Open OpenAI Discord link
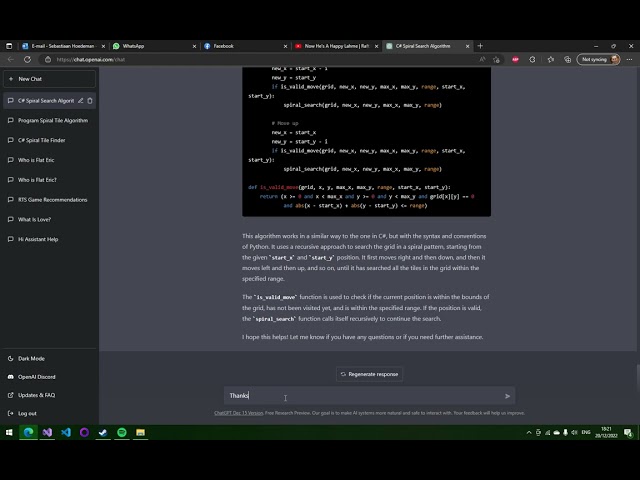The height and width of the screenshot is (480, 640). point(49,377)
